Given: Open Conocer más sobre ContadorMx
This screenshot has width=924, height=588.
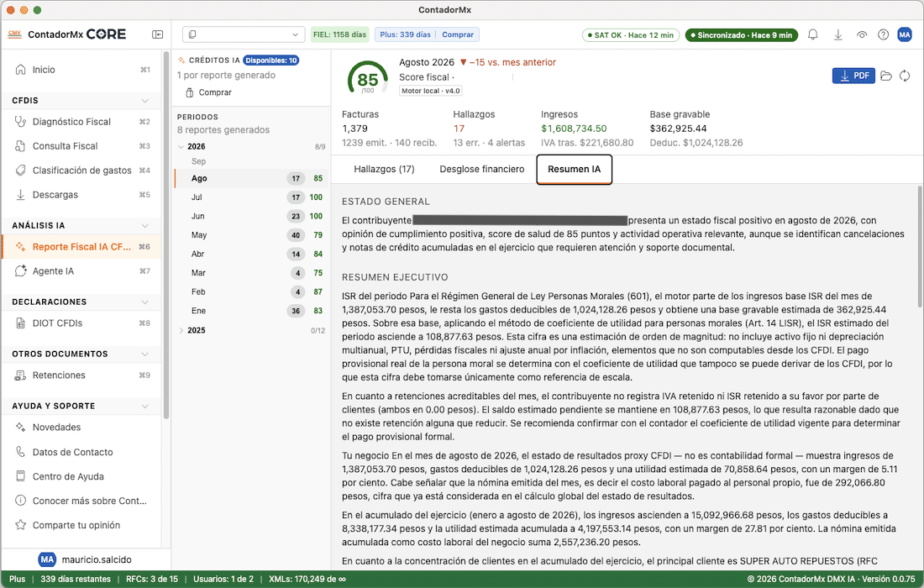Looking at the screenshot, I should click(81, 501).
